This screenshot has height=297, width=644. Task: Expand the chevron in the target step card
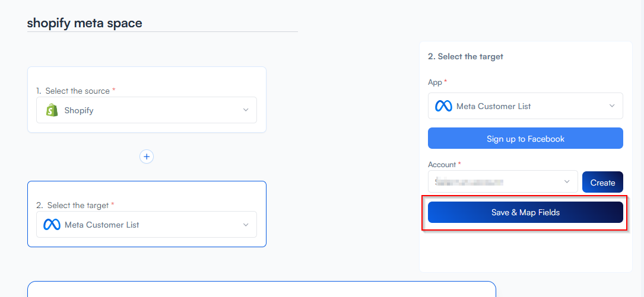coord(246,225)
